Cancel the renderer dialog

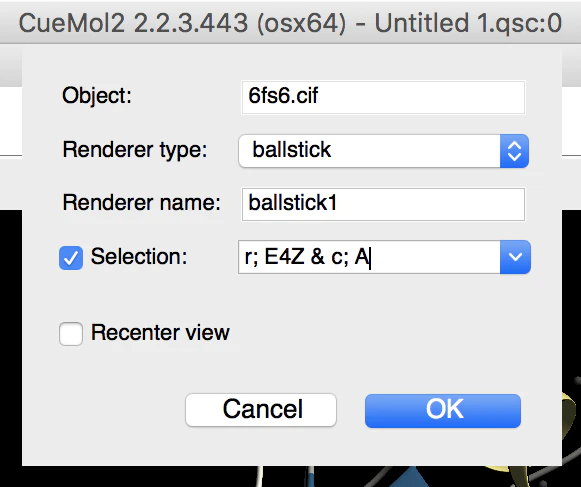[x=261, y=410]
